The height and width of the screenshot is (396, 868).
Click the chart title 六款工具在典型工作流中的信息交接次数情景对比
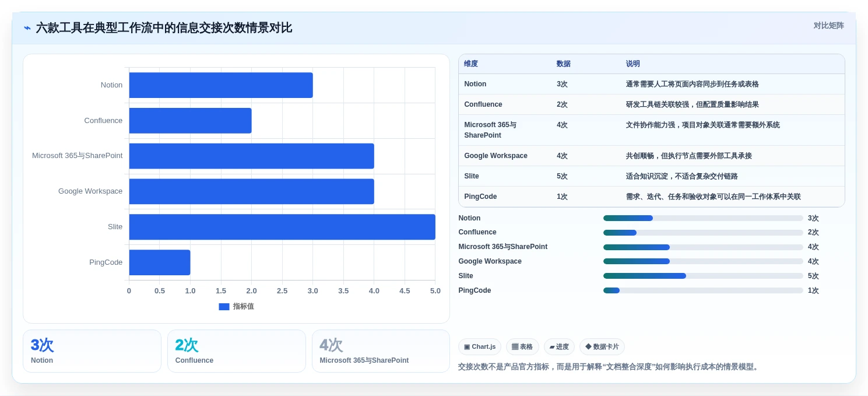point(164,28)
